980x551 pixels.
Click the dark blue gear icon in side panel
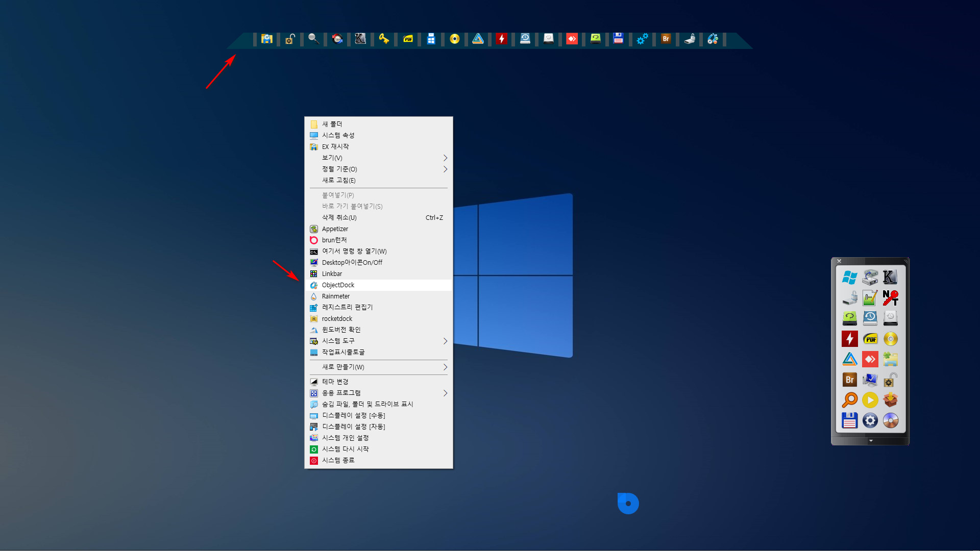click(x=870, y=420)
